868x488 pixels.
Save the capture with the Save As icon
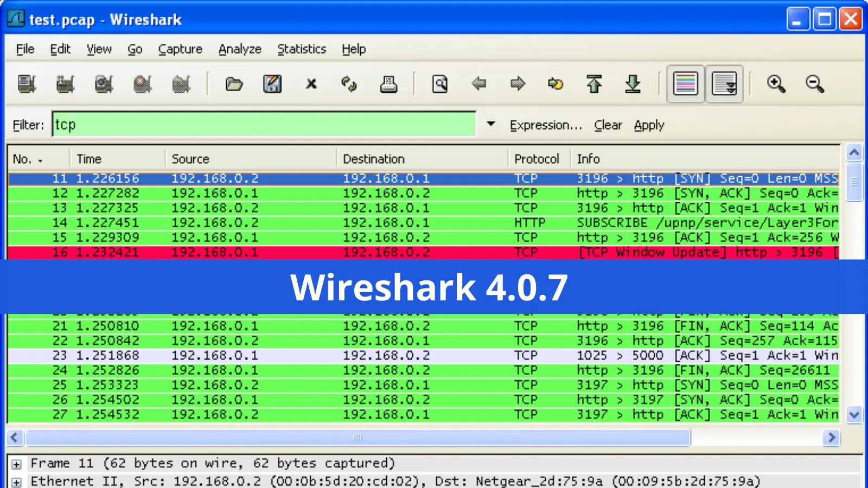[273, 84]
